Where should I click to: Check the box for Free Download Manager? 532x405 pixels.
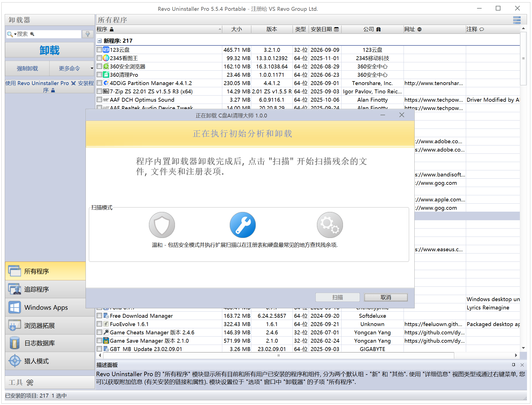[x=99, y=316]
